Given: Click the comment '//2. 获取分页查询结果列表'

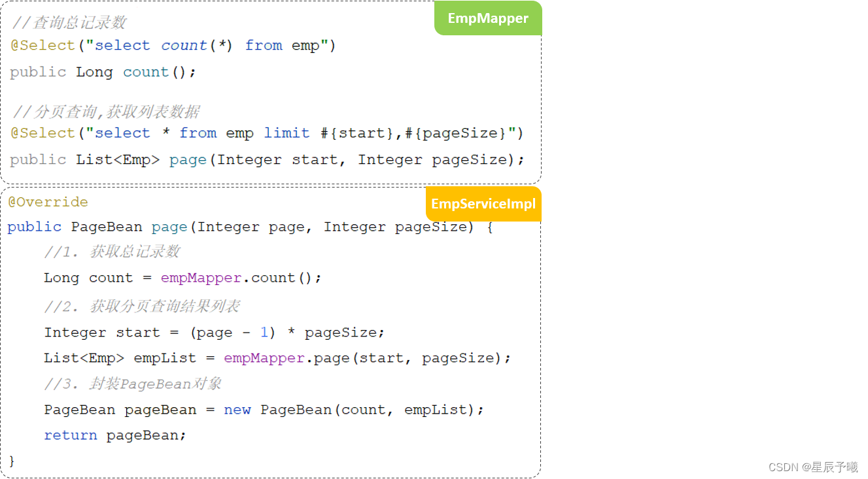Looking at the screenshot, I should pyautogui.click(x=142, y=306).
